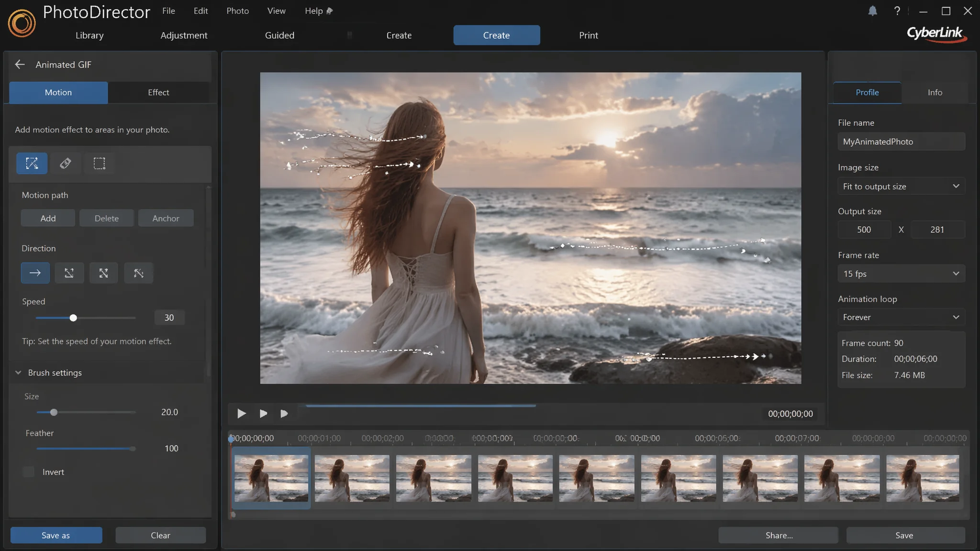Click the 00;00;01;00 timeline ruler mark
This screenshot has width=980, height=551.
click(x=319, y=438)
